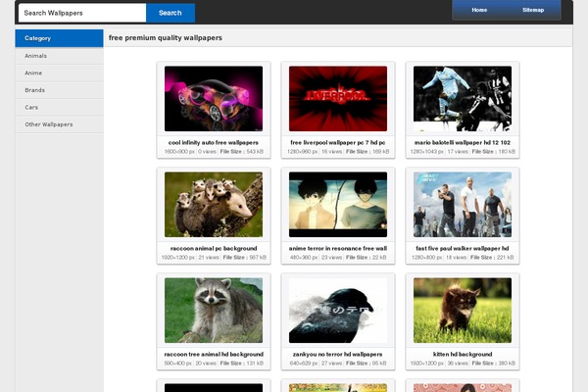The height and width of the screenshot is (392, 588).
Task: Click the 'free liverpool wallpaper pc 7 hd pc' title
Action: (x=338, y=142)
